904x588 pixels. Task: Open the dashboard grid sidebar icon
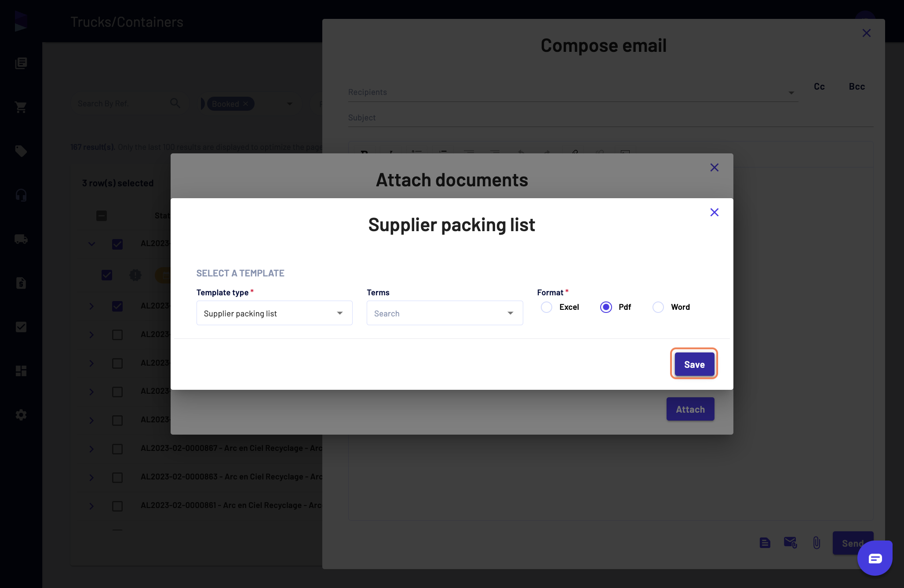21,370
